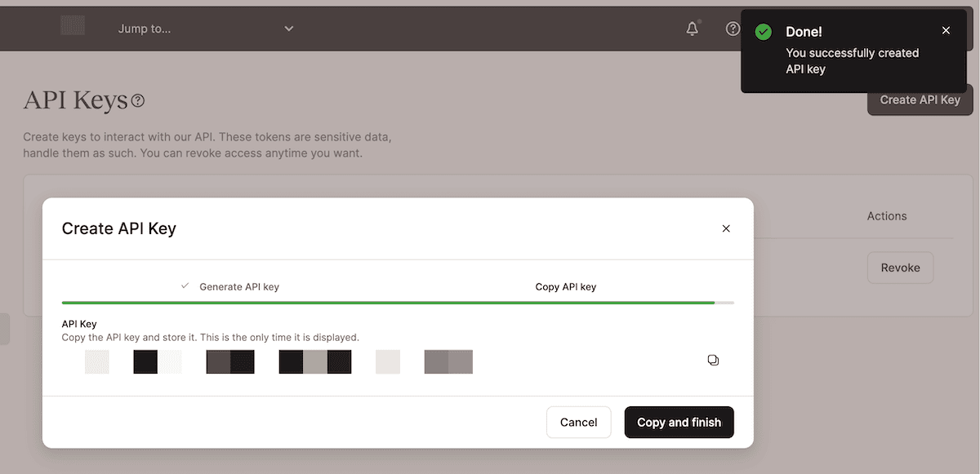980x474 pixels.
Task: Click the green step progress bar
Action: coord(388,303)
